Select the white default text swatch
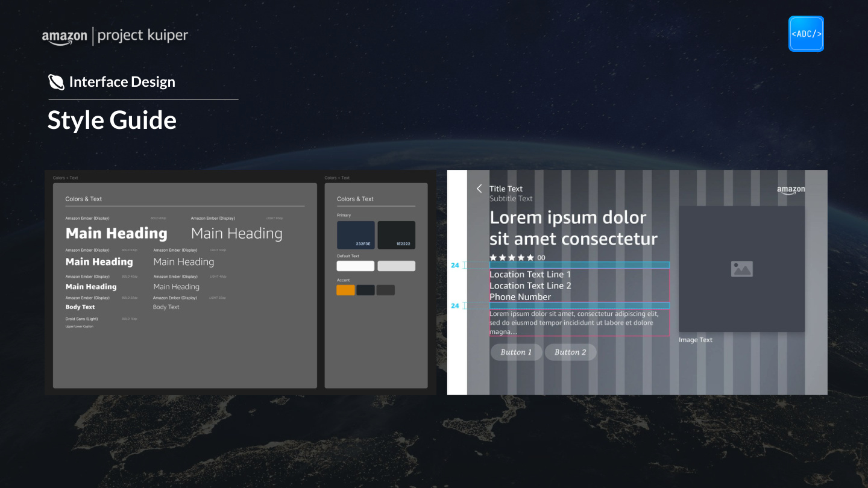The width and height of the screenshot is (868, 488). pos(356,266)
